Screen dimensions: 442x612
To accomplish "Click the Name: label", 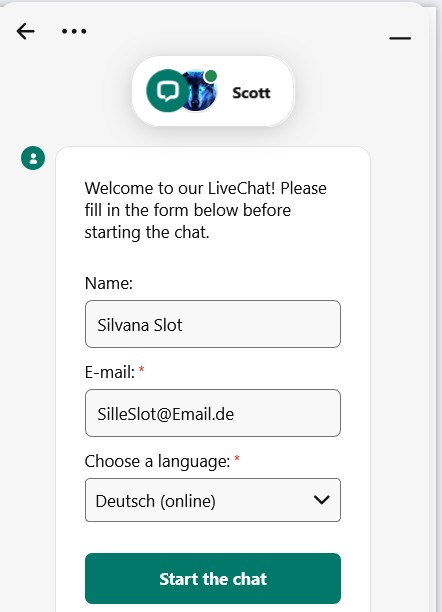I will [x=109, y=283].
